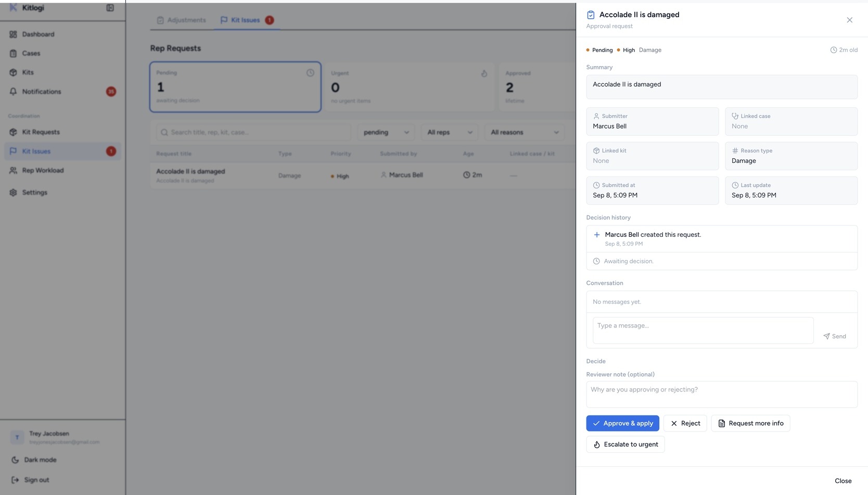Open Kit Requests in sidebar
868x495 pixels.
coord(62,132)
